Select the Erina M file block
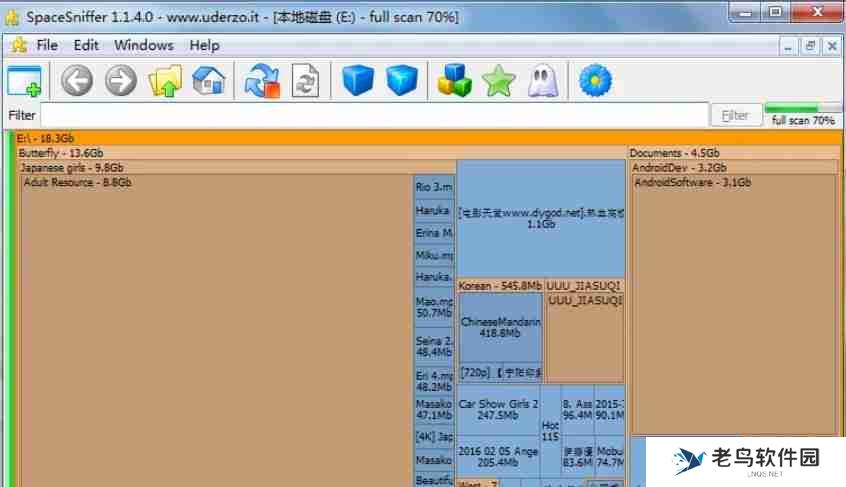 click(434, 233)
